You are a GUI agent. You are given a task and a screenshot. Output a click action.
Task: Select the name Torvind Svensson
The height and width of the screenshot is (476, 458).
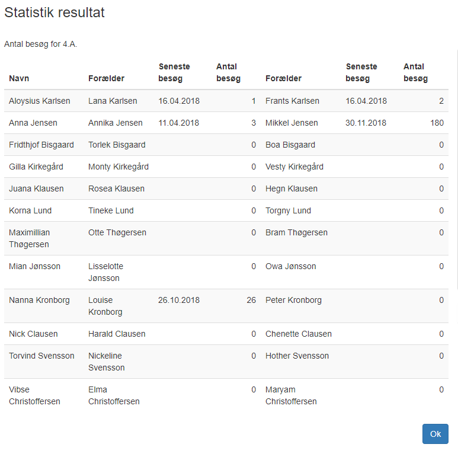click(41, 356)
